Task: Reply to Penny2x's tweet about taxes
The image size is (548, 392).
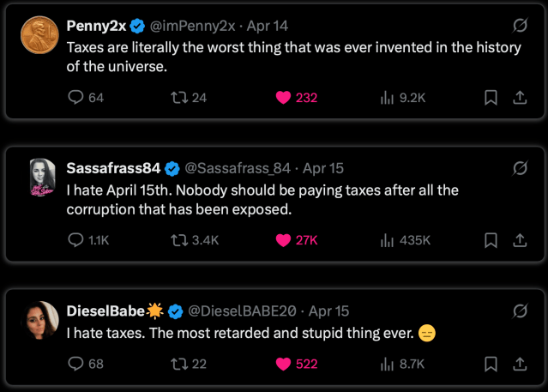Action: (x=75, y=98)
